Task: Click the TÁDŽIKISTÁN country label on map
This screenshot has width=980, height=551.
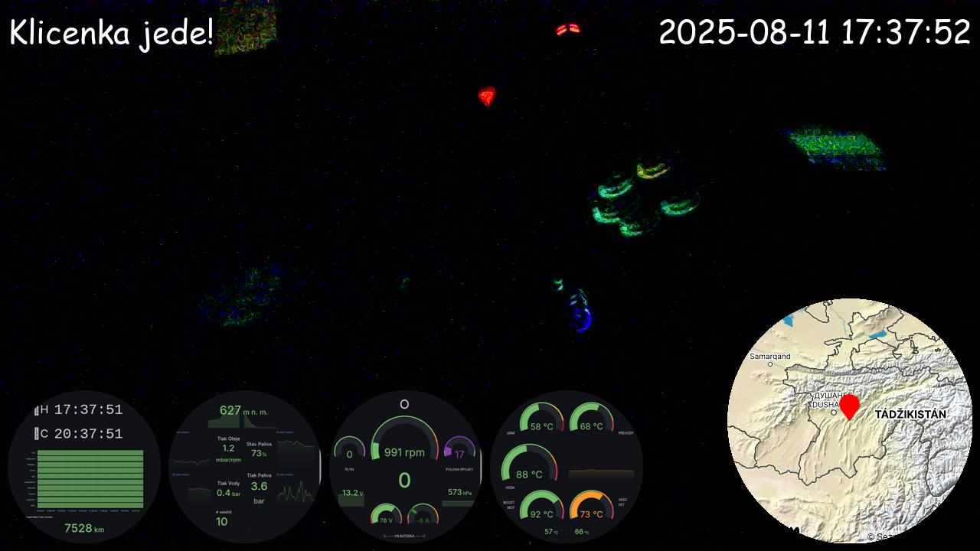Action: point(910,414)
